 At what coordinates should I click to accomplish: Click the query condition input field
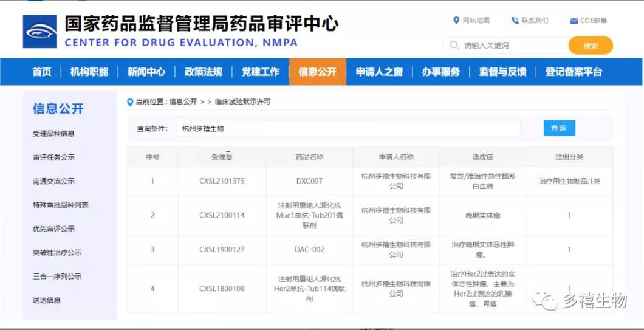point(348,129)
